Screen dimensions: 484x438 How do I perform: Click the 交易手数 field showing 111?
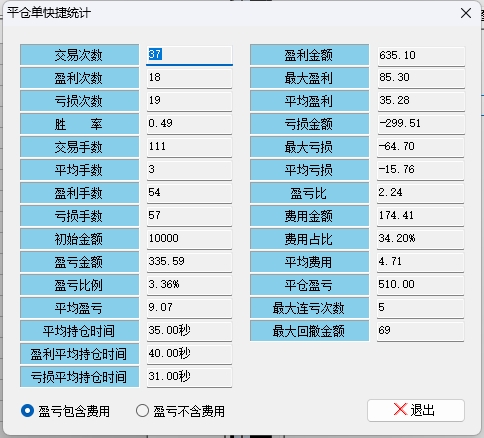pos(189,147)
